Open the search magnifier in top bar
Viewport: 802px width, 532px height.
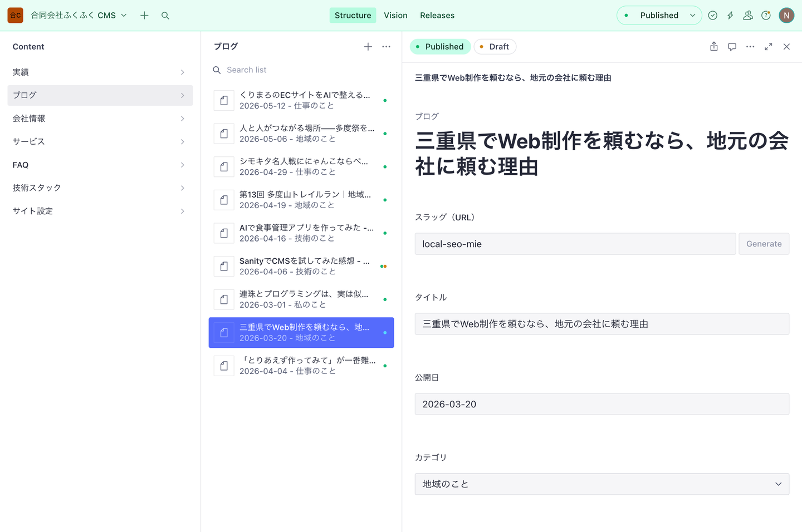[x=165, y=16]
